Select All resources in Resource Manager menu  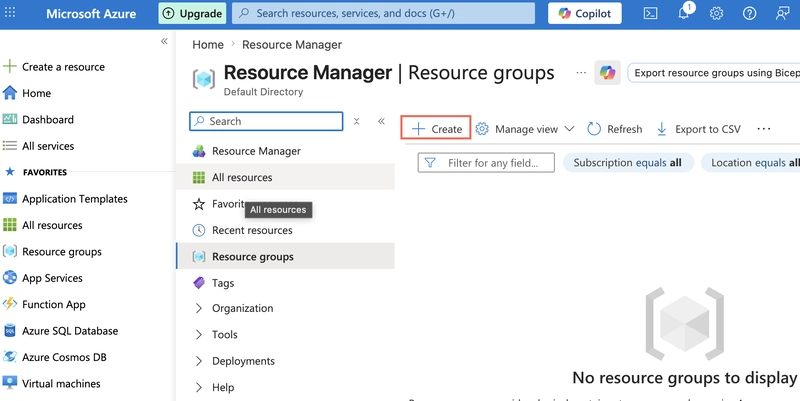pyautogui.click(x=285, y=178)
